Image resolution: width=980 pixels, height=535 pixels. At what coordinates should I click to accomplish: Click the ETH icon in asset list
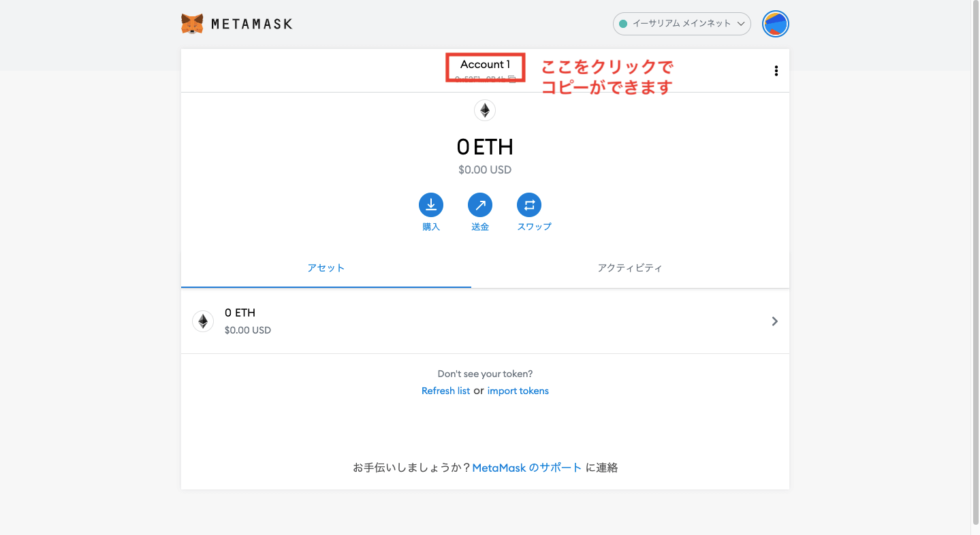click(203, 321)
